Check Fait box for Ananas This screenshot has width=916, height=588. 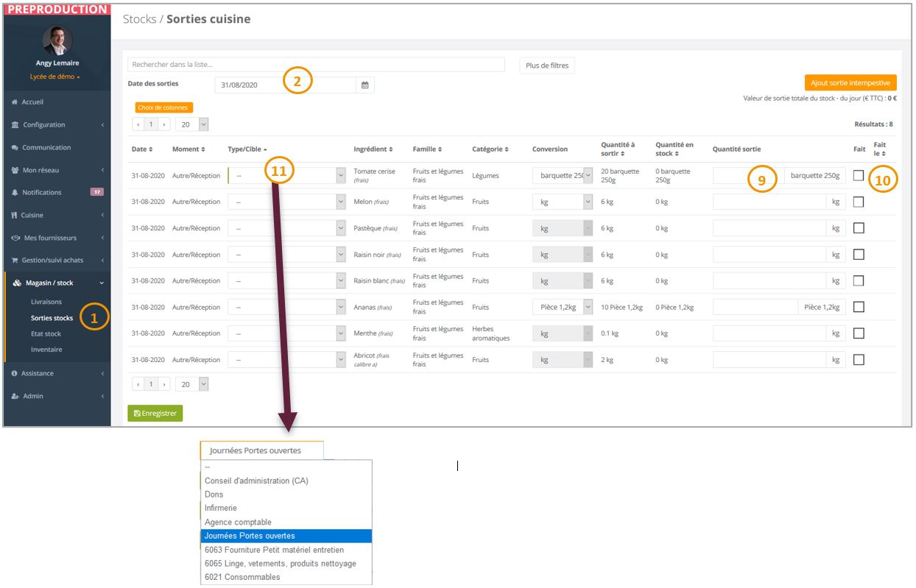(859, 307)
